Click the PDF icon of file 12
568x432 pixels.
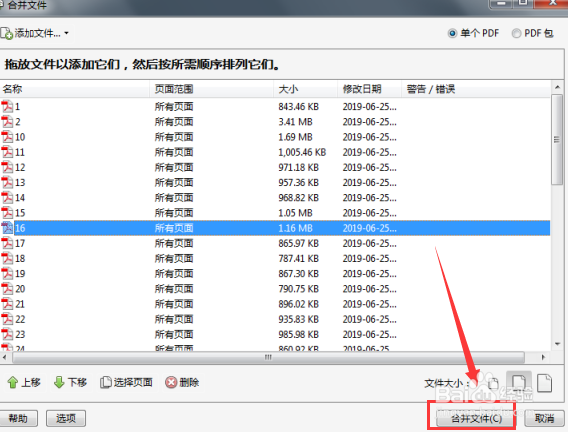pos(7,168)
